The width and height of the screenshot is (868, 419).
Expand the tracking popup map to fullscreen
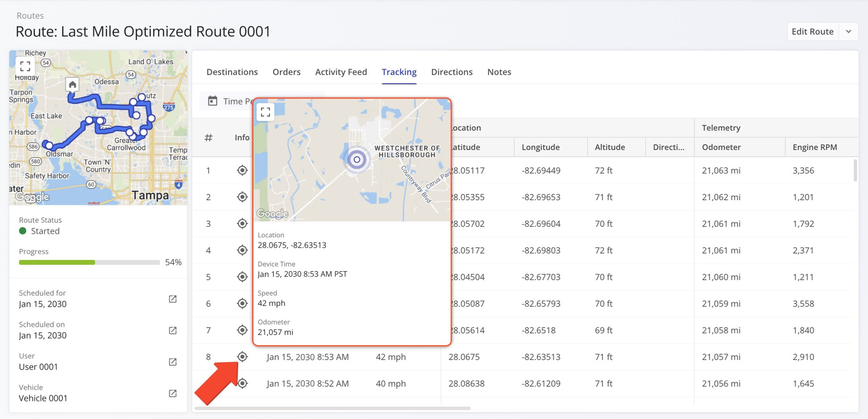(x=266, y=112)
